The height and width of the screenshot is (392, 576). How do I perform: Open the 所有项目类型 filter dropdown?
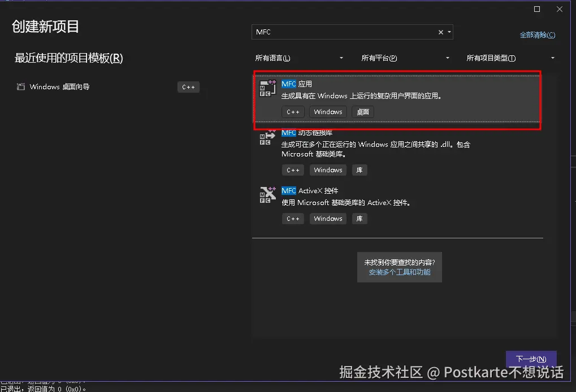510,58
